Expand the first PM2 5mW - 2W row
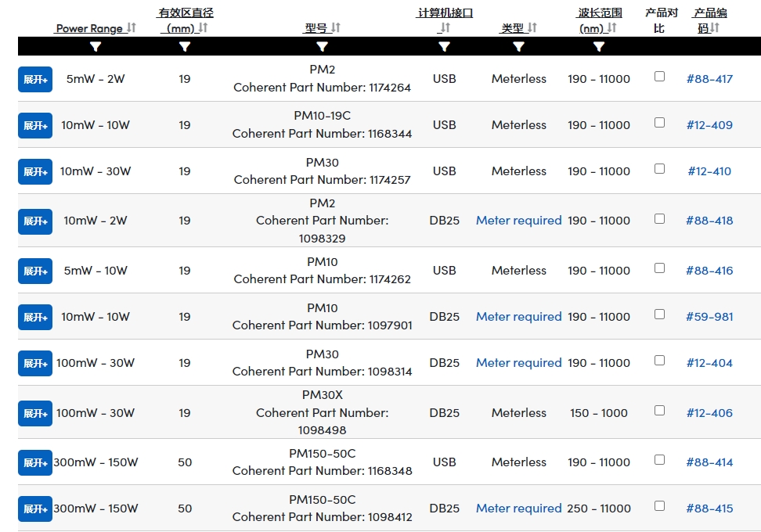The image size is (761, 532). point(35,80)
